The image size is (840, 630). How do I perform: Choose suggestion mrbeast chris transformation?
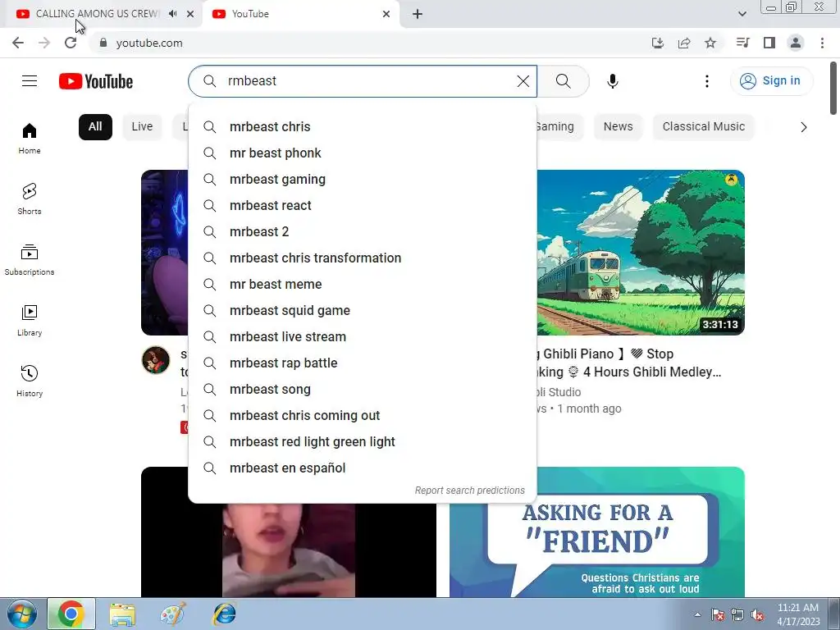coord(363,258)
